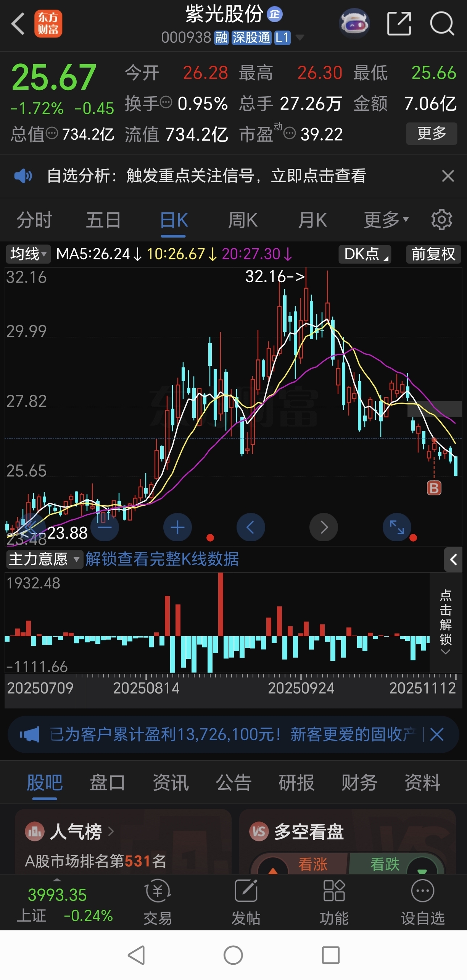Move chart left with arrow button
This screenshot has height=980, width=467.
[x=251, y=527]
